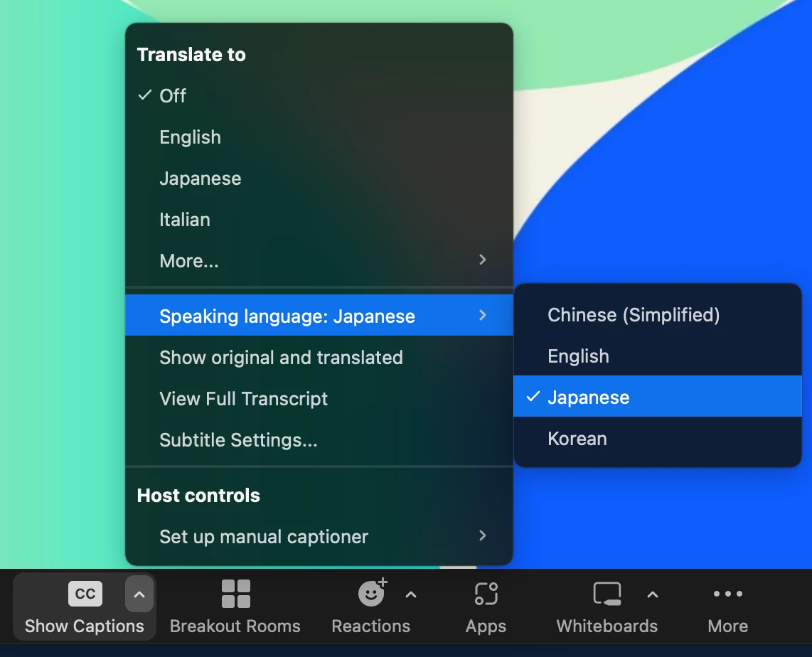812x657 pixels.
Task: Set speaking language to Korean
Action: coord(658,439)
